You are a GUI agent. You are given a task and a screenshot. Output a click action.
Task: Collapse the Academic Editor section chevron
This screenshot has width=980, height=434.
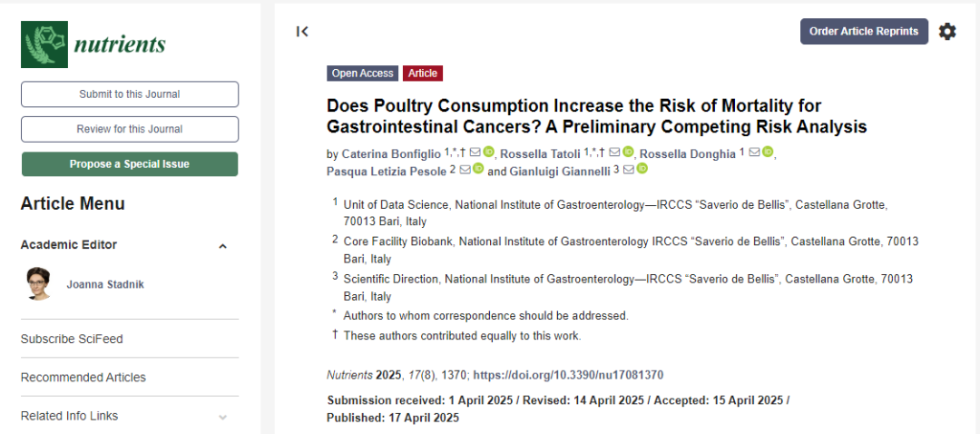coord(222,246)
